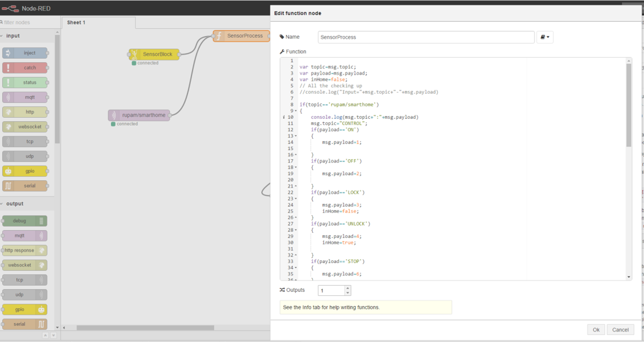Image resolution: width=644 pixels, height=342 pixels.
Task: Select the tcp output node in the palette
Action: point(25,280)
